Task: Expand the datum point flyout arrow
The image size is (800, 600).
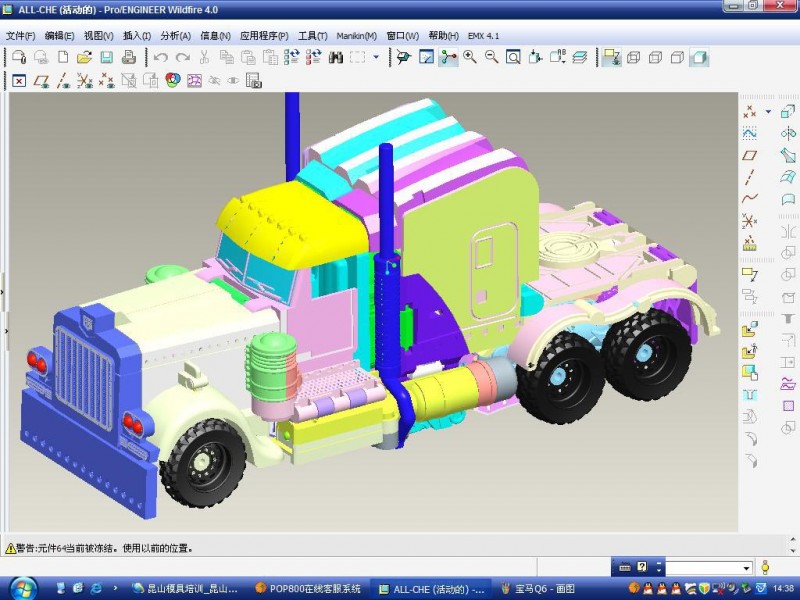Action: click(x=768, y=111)
